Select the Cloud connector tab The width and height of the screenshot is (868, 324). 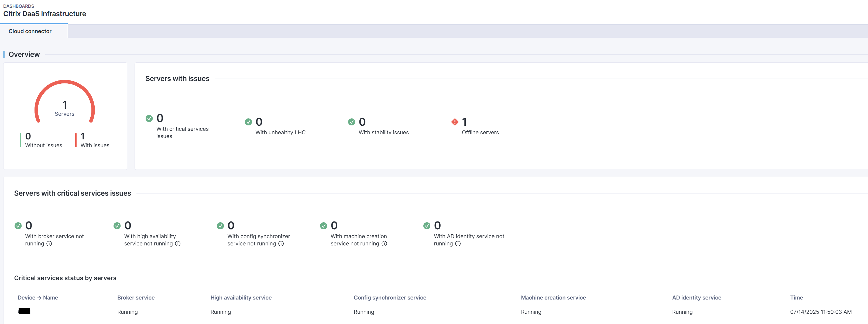pyautogui.click(x=30, y=31)
